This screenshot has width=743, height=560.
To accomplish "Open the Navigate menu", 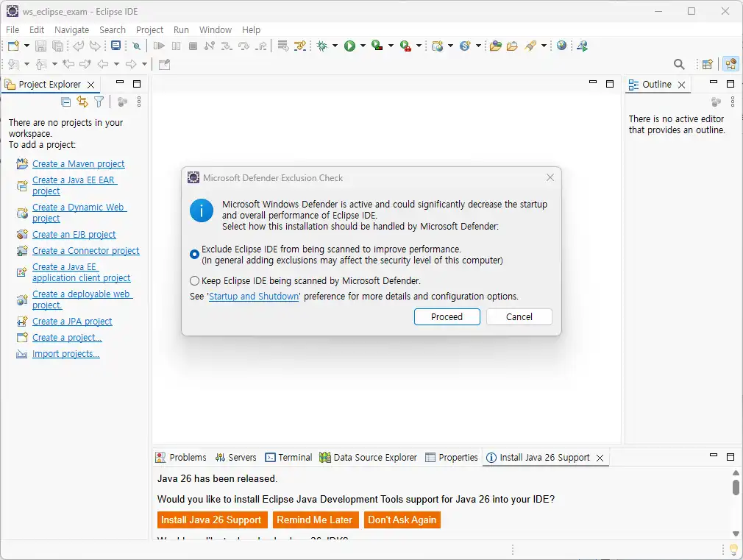I will tap(71, 29).
